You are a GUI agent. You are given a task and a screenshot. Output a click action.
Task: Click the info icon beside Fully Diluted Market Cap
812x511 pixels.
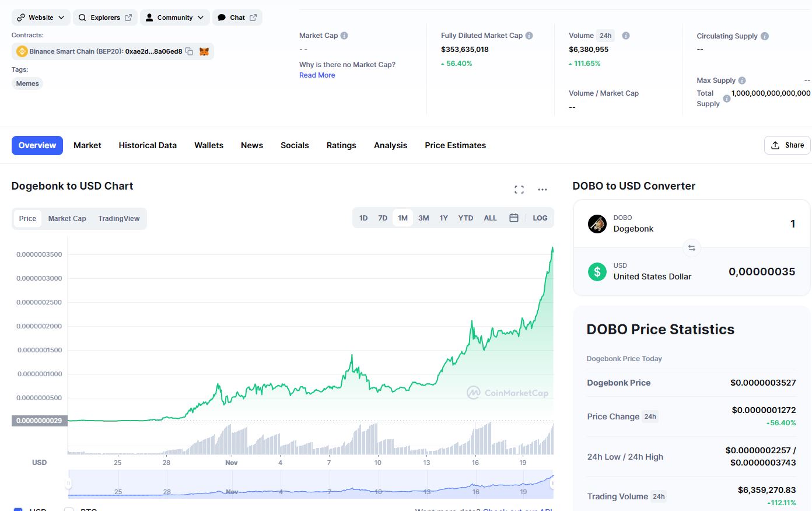529,36
